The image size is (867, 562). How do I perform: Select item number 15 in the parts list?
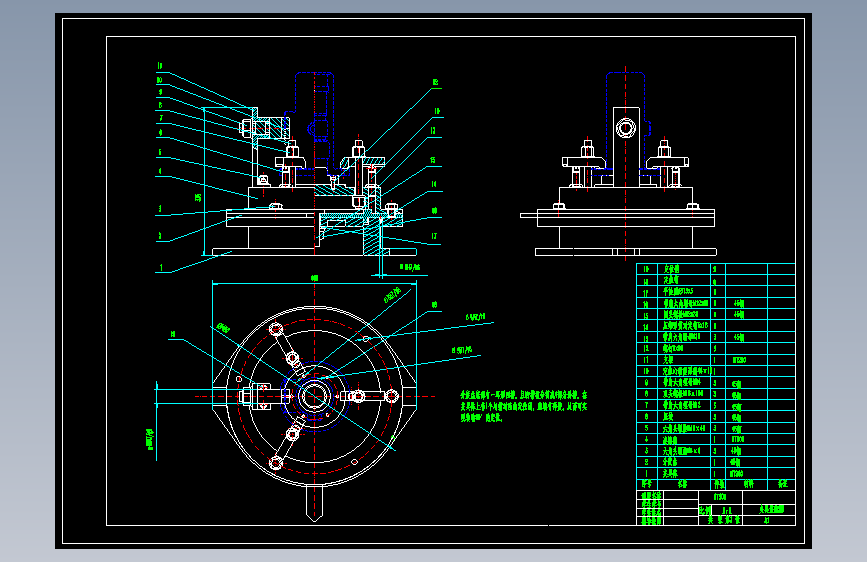(646, 315)
